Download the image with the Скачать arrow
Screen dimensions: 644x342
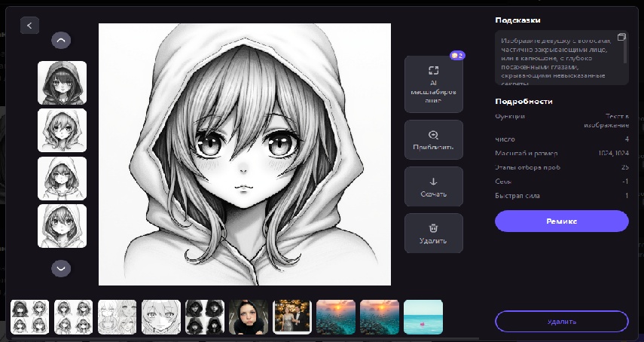pos(433,186)
